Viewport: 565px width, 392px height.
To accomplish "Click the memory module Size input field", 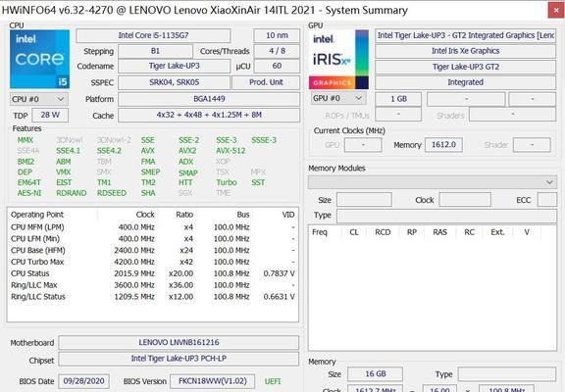I will 364,199.
